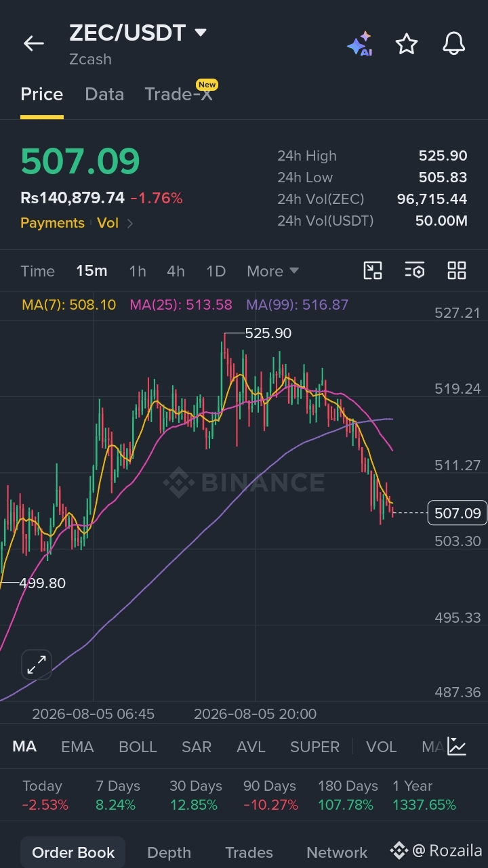
Task: Tap the 24h Vol(ZEC) value 96,715.44
Action: coord(432,199)
